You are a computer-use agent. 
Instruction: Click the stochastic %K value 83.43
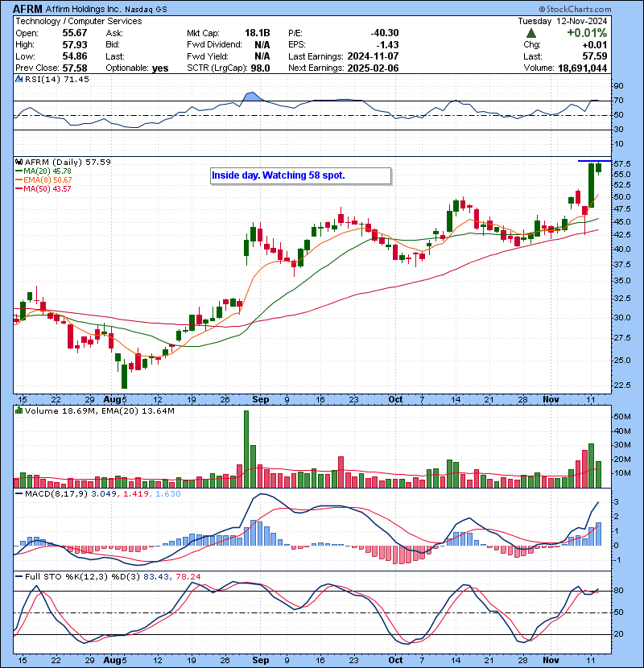(x=155, y=576)
